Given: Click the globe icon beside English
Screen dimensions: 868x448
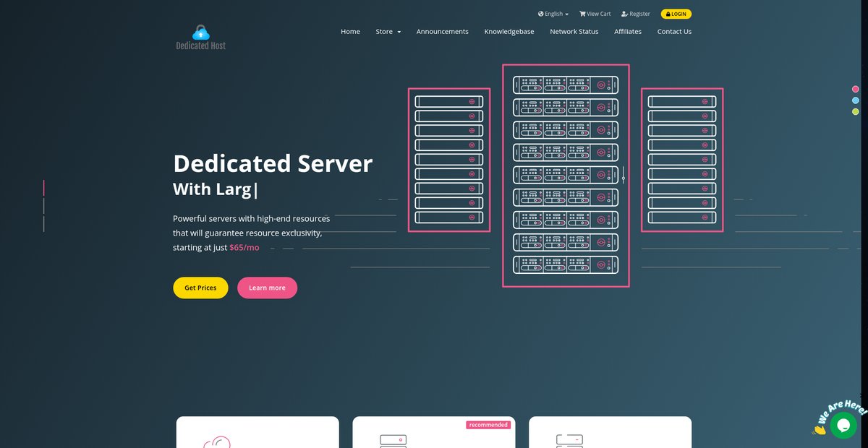Looking at the screenshot, I should pos(540,14).
